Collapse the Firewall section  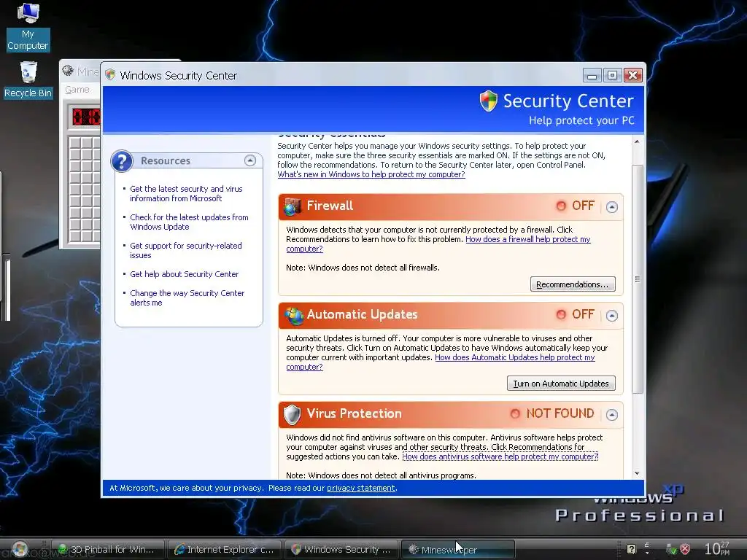click(x=612, y=206)
